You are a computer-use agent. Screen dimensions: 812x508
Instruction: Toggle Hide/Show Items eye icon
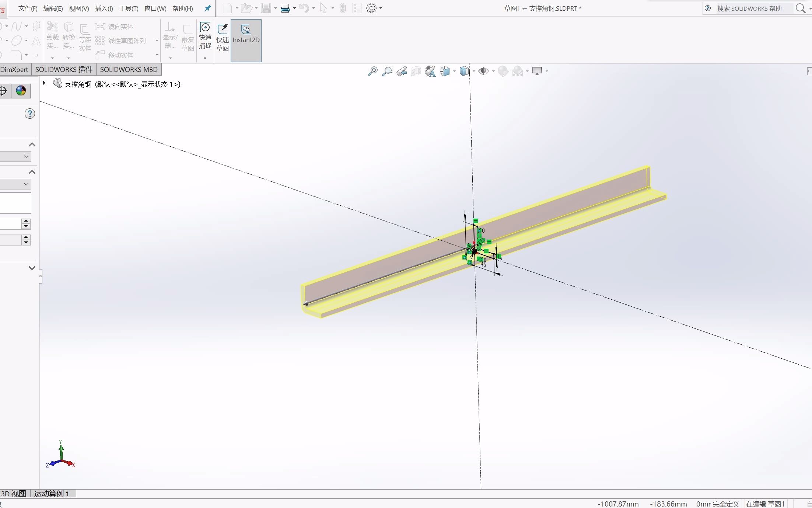[x=483, y=71]
